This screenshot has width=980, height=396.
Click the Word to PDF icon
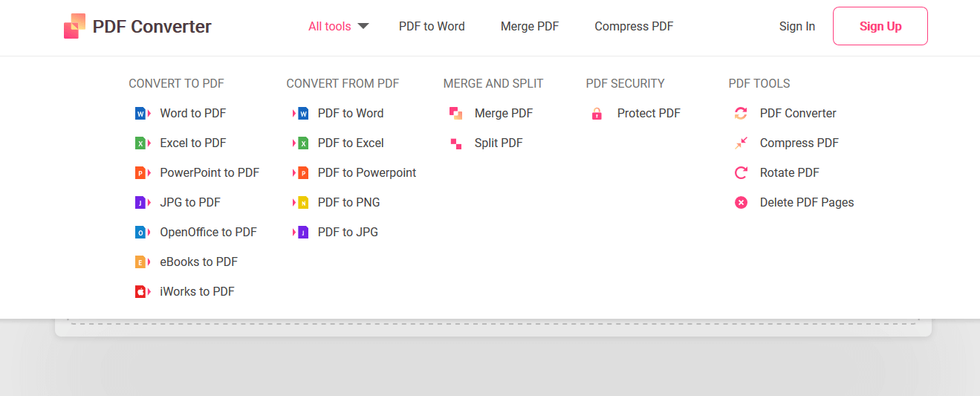click(x=143, y=114)
